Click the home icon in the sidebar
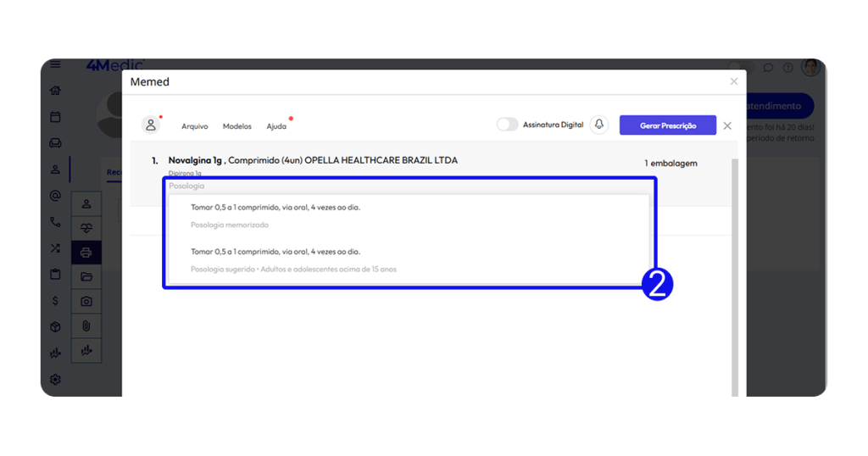 point(55,91)
